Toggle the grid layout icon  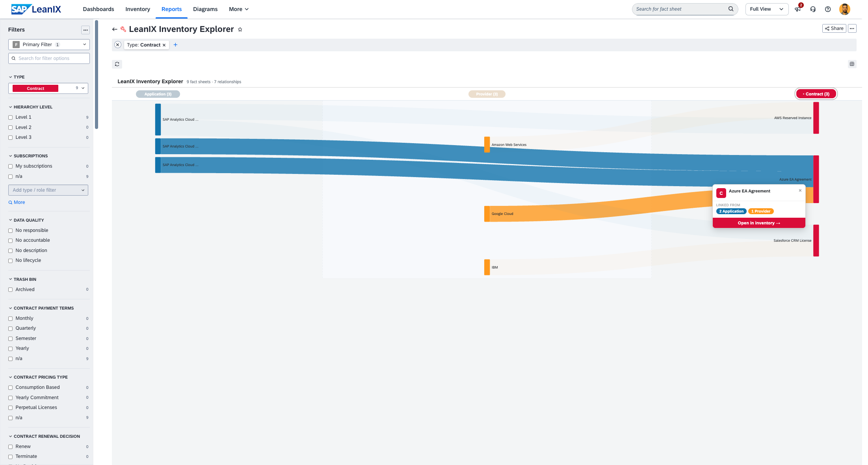pyautogui.click(x=852, y=64)
